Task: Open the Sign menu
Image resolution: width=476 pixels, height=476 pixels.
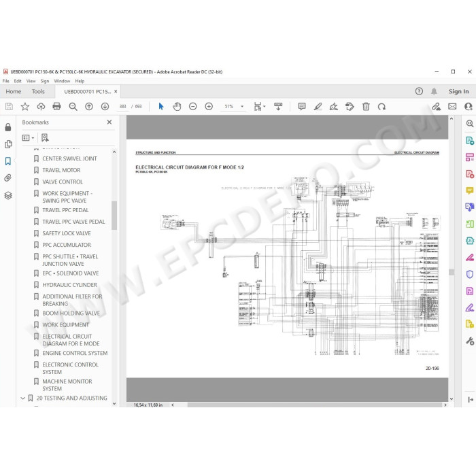Action: click(45, 81)
